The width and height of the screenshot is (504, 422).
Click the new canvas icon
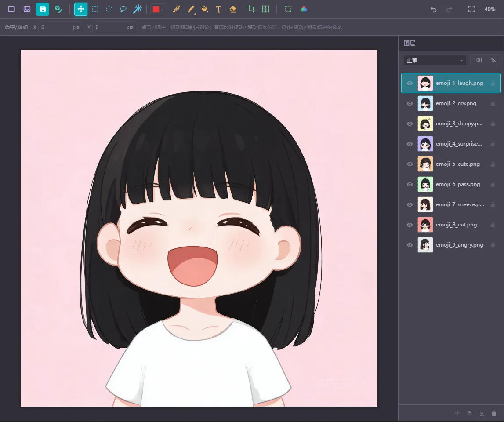[11, 9]
